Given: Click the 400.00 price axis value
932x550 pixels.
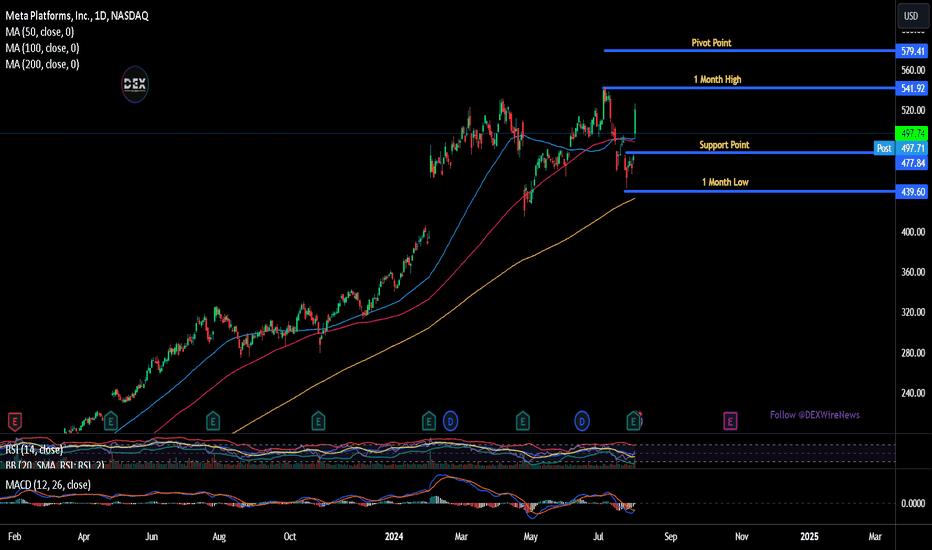Looking at the screenshot, I should [x=913, y=232].
